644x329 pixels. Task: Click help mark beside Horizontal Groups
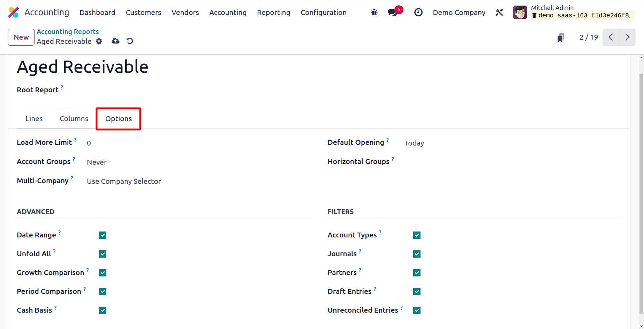393,159
